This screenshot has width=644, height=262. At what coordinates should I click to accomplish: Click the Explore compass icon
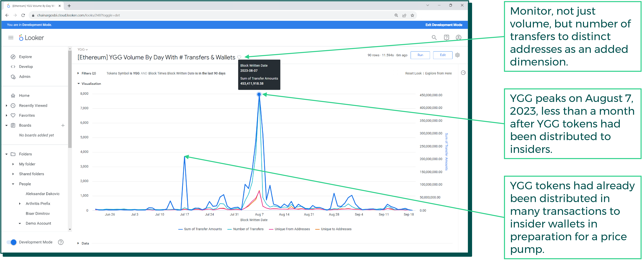click(x=13, y=57)
